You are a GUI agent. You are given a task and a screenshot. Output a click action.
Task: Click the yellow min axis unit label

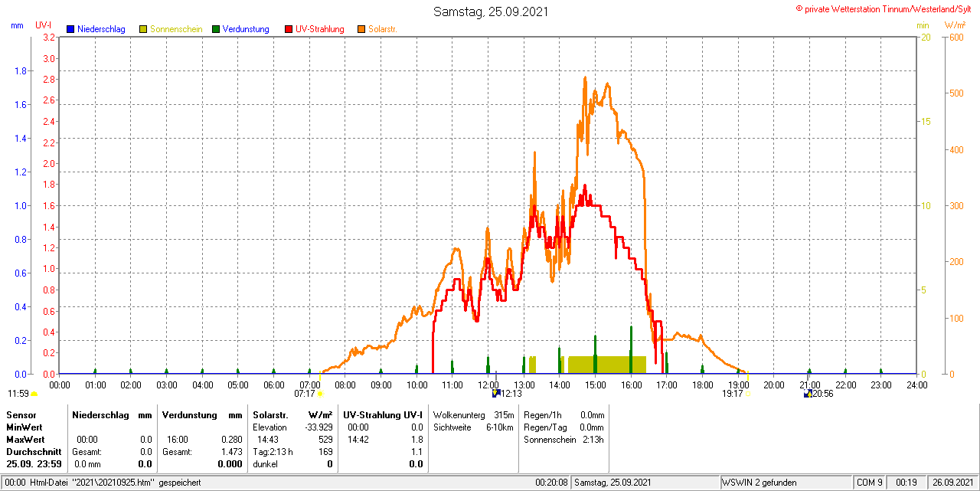pos(923,25)
